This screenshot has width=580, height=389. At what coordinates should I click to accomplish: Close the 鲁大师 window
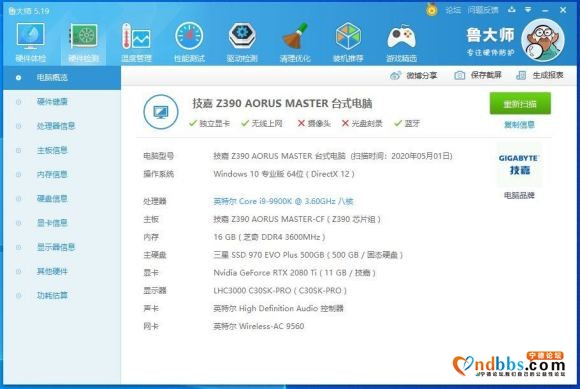coord(563,10)
